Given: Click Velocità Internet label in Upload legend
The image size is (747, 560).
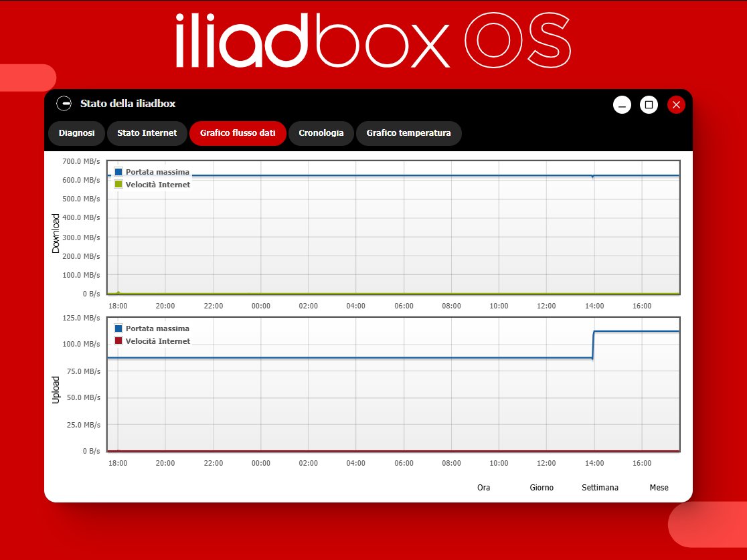Looking at the screenshot, I should (158, 341).
